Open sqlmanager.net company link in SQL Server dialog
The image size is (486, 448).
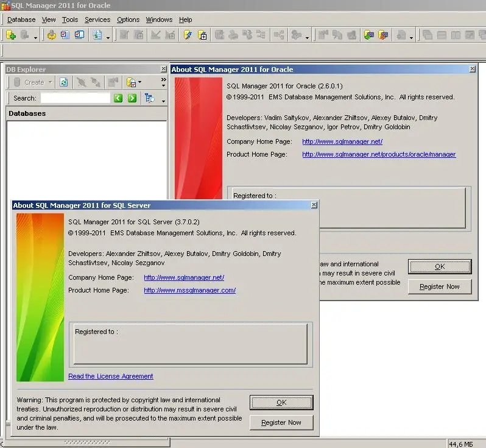tap(184, 277)
